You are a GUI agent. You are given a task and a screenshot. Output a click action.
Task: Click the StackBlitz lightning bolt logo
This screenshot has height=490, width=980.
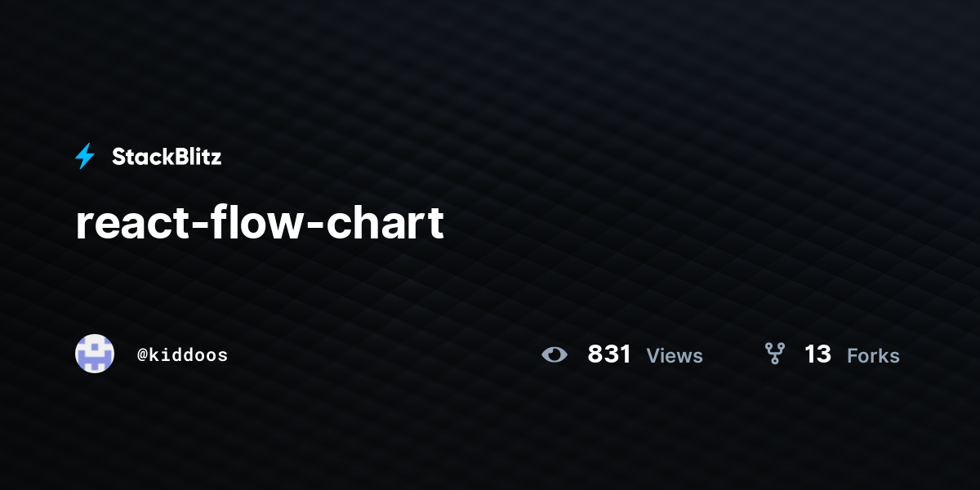[x=85, y=156]
